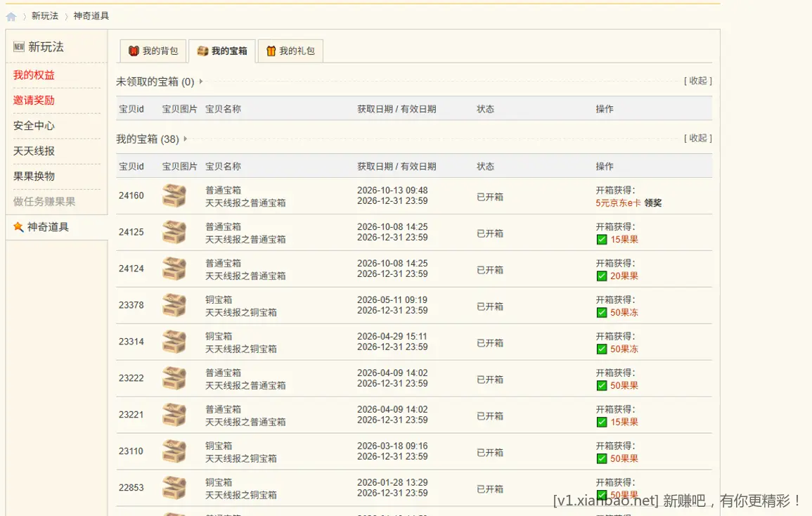This screenshot has width=812, height=516.
Task: Click the 领奖 link for treasure 24160
Action: click(653, 203)
